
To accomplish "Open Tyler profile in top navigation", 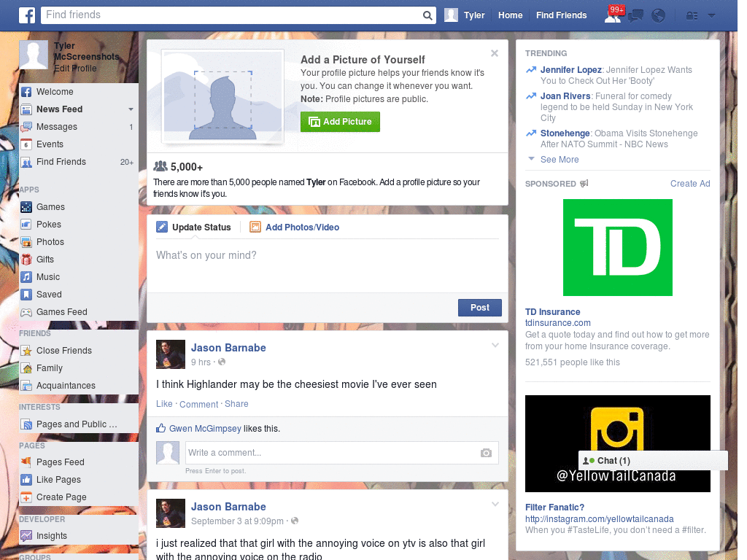I will [x=465, y=15].
